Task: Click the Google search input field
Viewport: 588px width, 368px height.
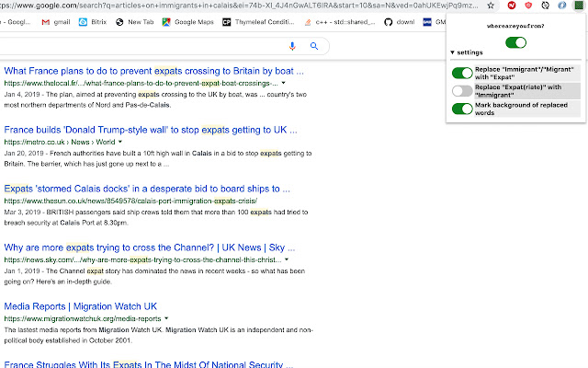Action: coord(142,46)
